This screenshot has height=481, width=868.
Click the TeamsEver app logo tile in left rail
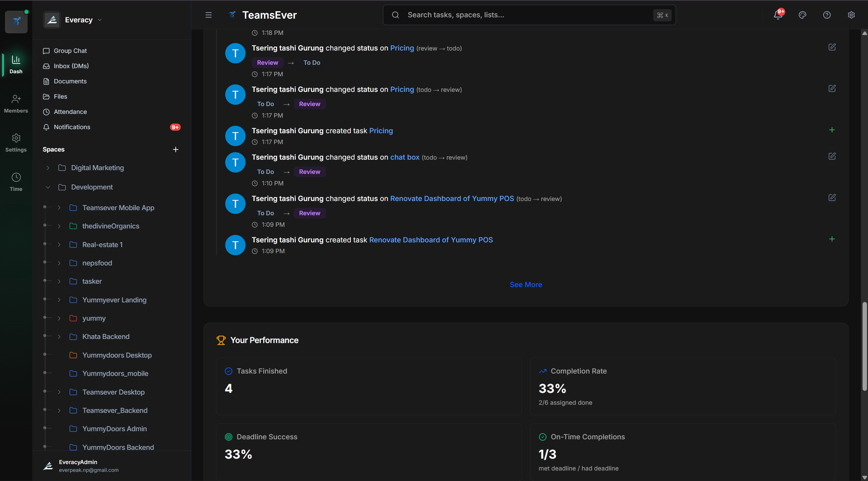(16, 22)
